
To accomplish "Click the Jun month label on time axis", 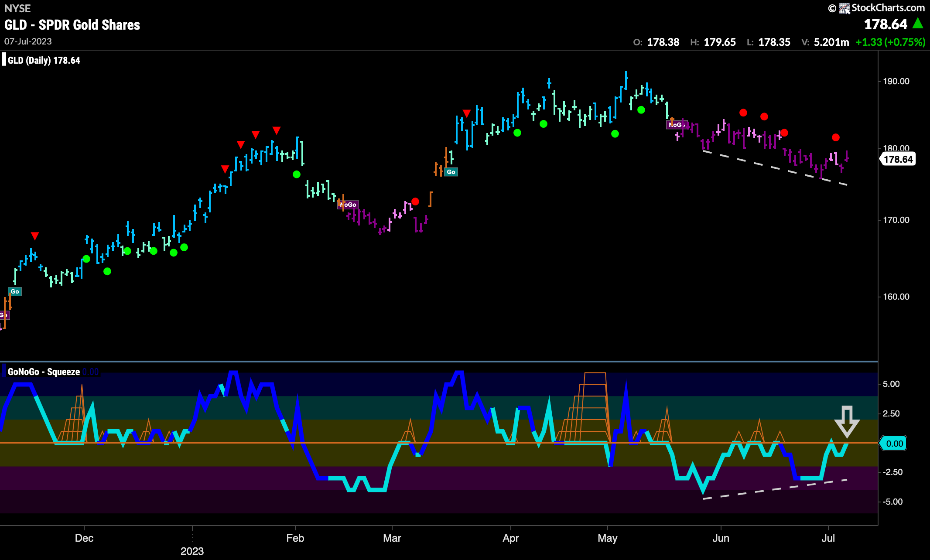I will 721,538.
